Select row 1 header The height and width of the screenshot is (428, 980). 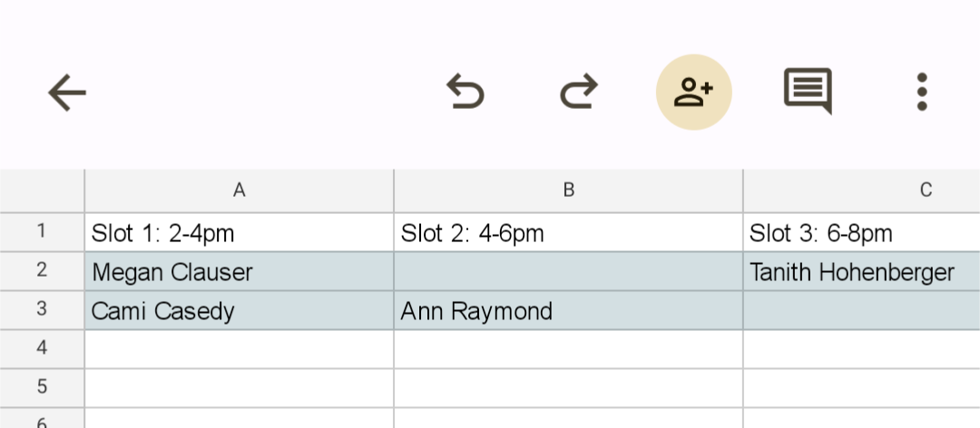[42, 232]
